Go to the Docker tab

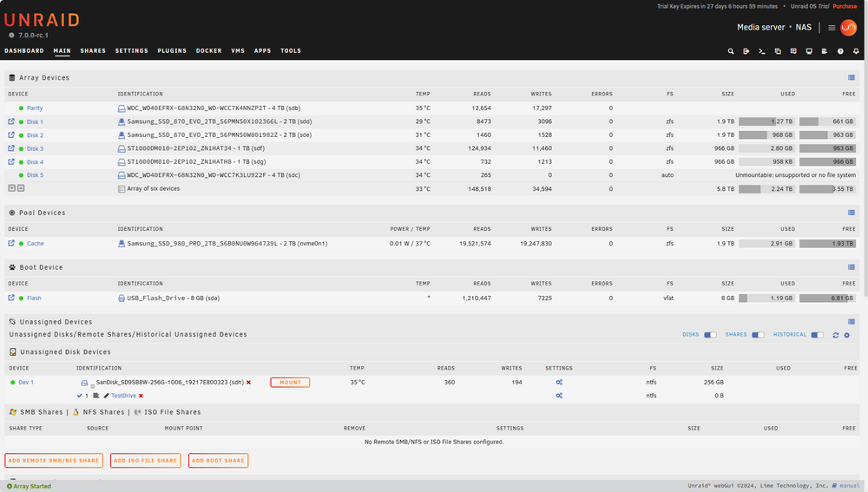[208, 51]
